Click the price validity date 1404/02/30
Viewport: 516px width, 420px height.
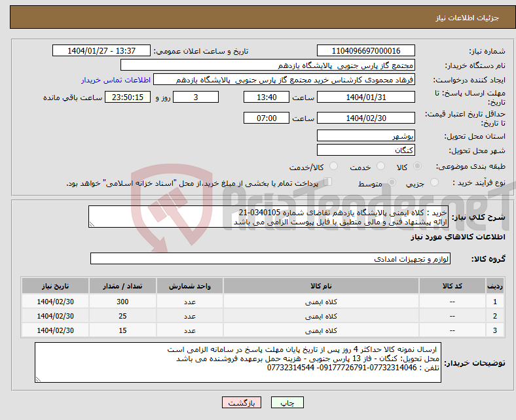(x=365, y=118)
